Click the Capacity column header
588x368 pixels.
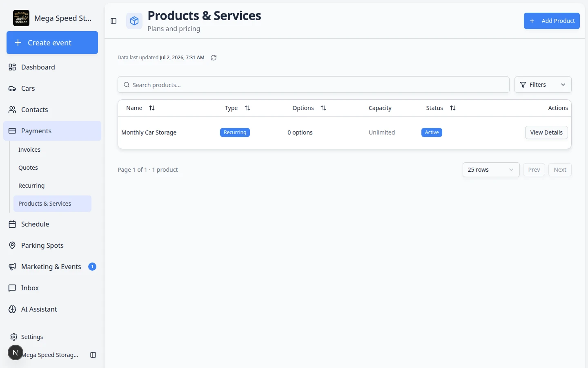(x=380, y=108)
